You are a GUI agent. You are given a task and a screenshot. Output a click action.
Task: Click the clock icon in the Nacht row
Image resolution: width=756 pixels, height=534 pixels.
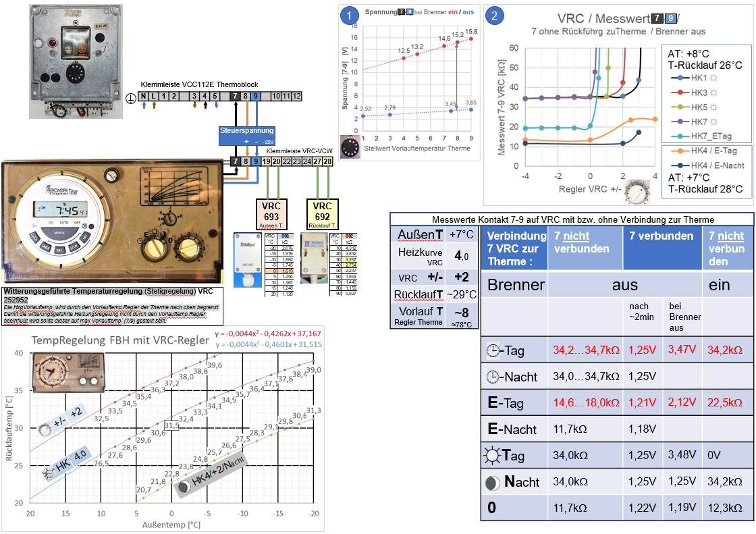493,377
